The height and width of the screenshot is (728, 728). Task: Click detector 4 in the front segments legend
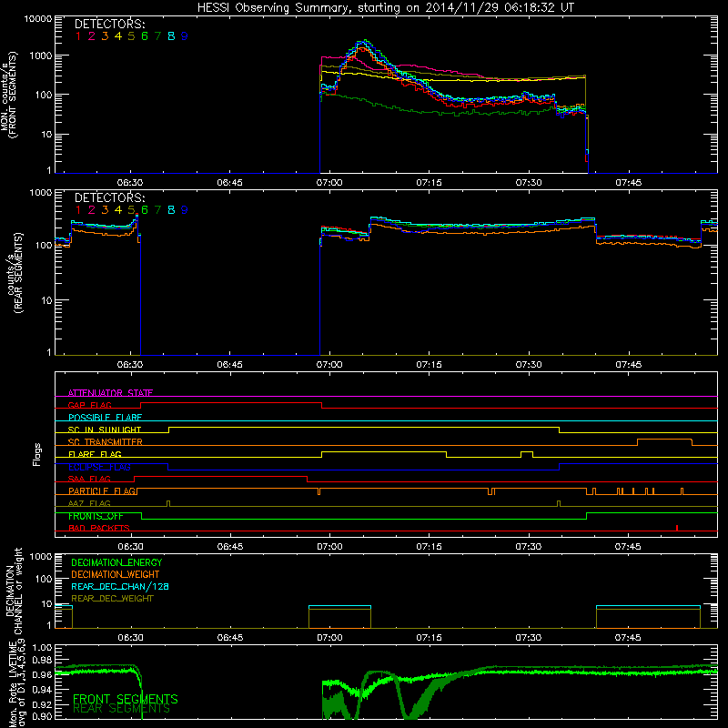[x=118, y=36]
